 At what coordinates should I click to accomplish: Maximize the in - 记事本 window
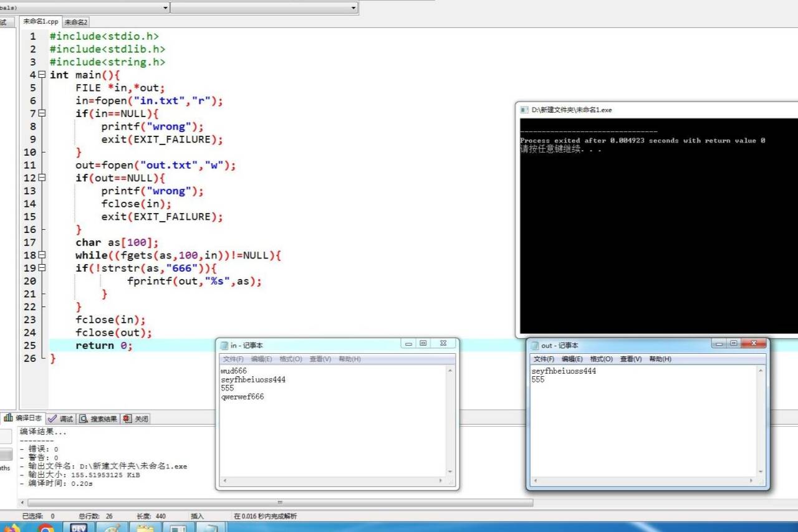point(423,343)
